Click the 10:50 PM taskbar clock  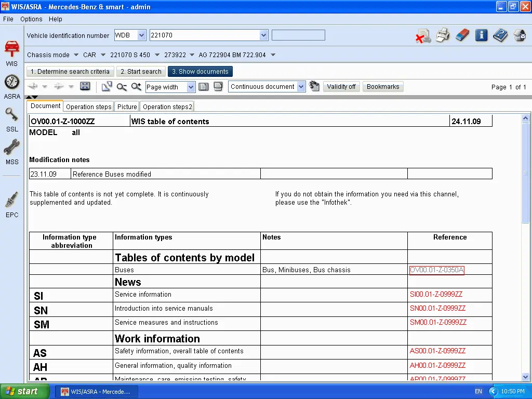[x=513, y=392]
